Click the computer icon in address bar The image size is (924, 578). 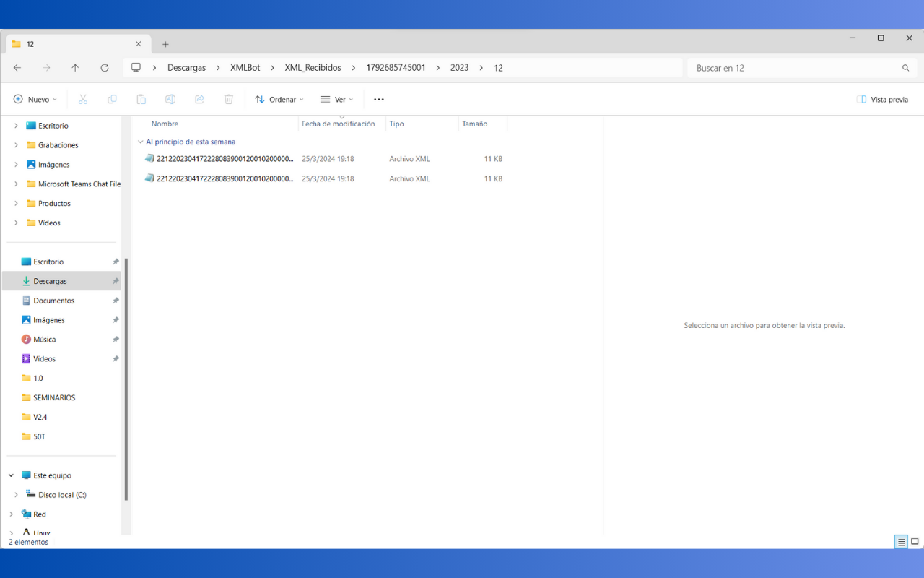[136, 68]
